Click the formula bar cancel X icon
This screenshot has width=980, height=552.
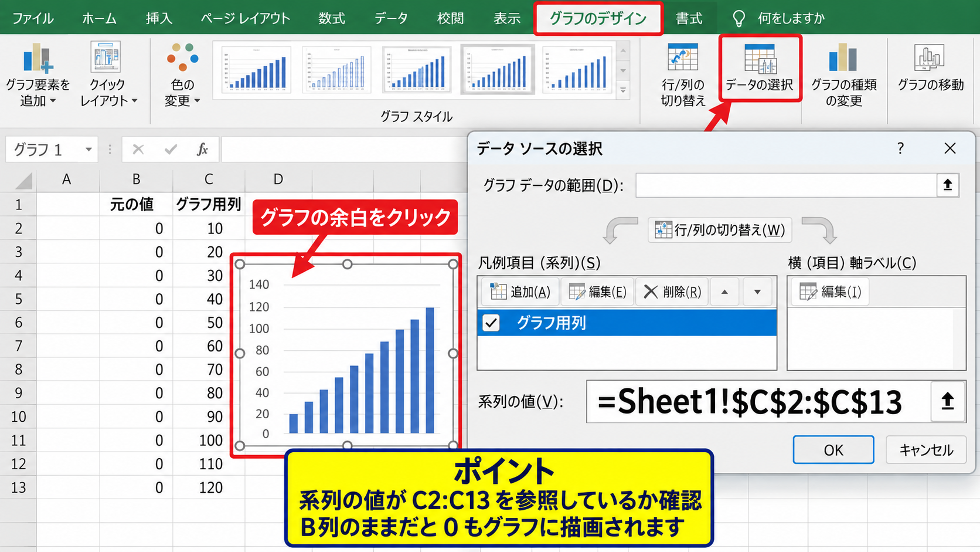138,150
